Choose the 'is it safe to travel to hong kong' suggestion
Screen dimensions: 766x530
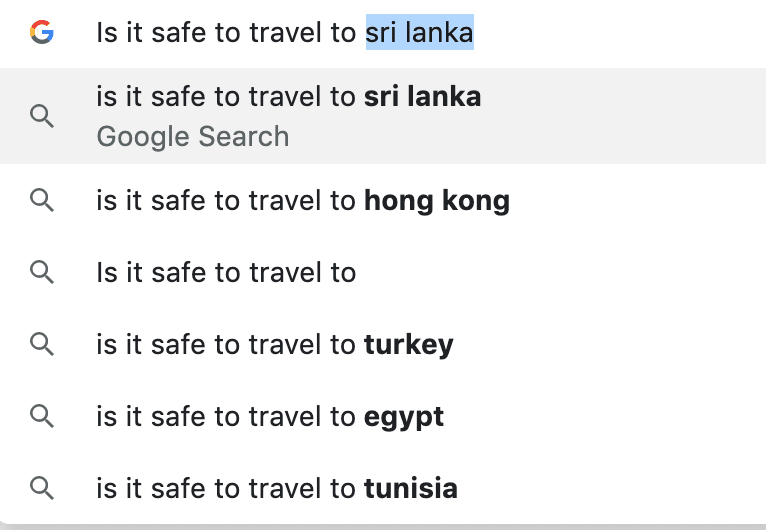point(383,201)
